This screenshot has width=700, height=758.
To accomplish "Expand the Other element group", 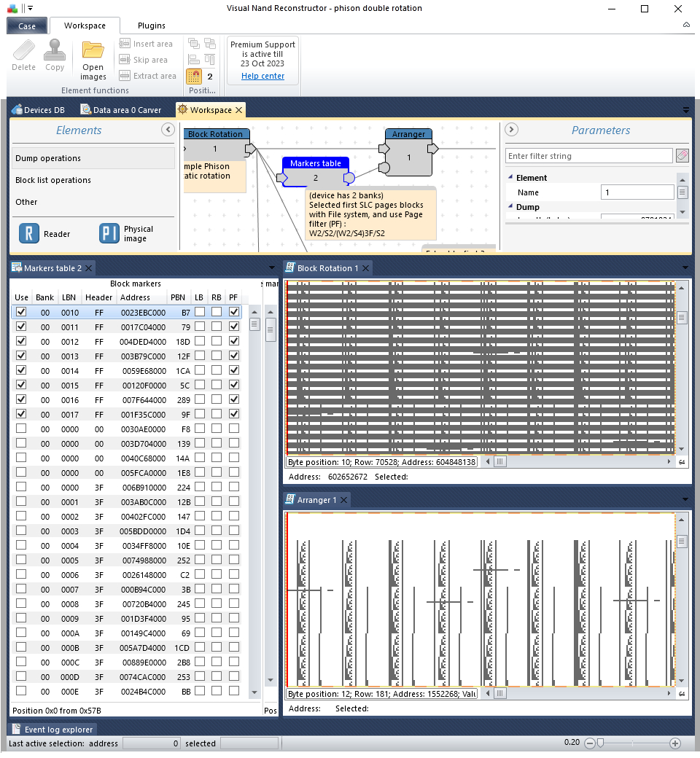I will [x=93, y=202].
